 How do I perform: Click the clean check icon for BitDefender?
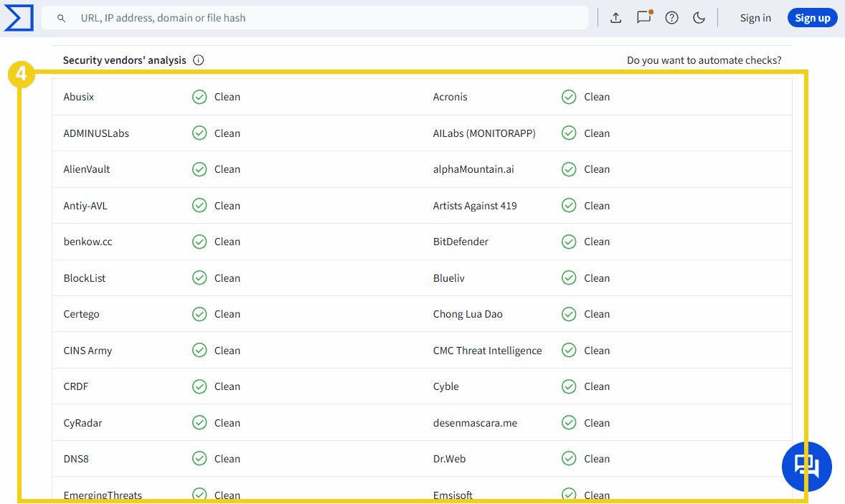point(569,242)
